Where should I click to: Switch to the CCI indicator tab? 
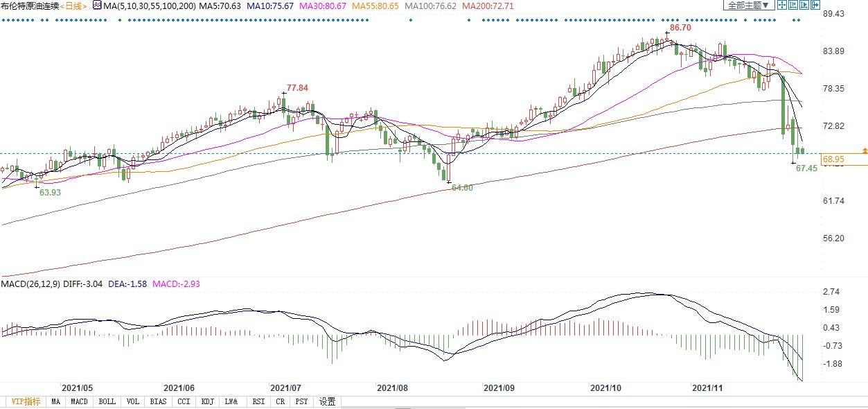[x=184, y=401]
